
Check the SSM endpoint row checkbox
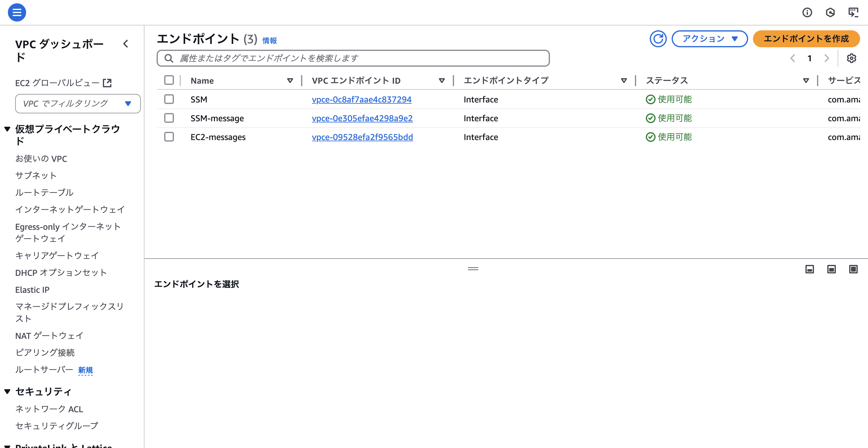point(169,99)
